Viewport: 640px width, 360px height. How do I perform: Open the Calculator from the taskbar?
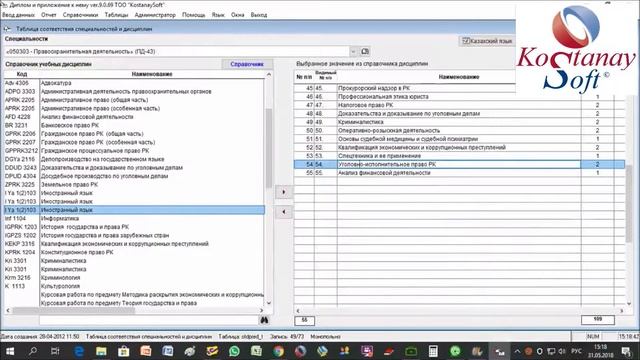(x=433, y=351)
